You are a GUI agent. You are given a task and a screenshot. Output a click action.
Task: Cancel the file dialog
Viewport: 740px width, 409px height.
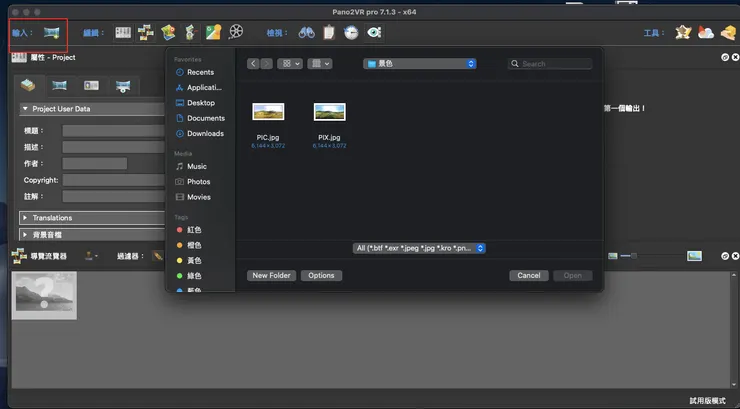[x=529, y=275]
